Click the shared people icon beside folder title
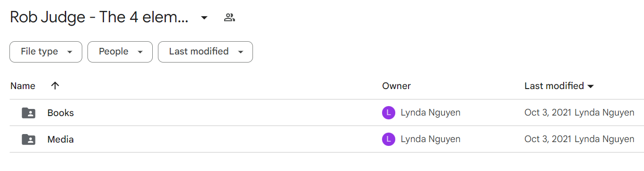This screenshot has height=171, width=644. pyautogui.click(x=229, y=18)
